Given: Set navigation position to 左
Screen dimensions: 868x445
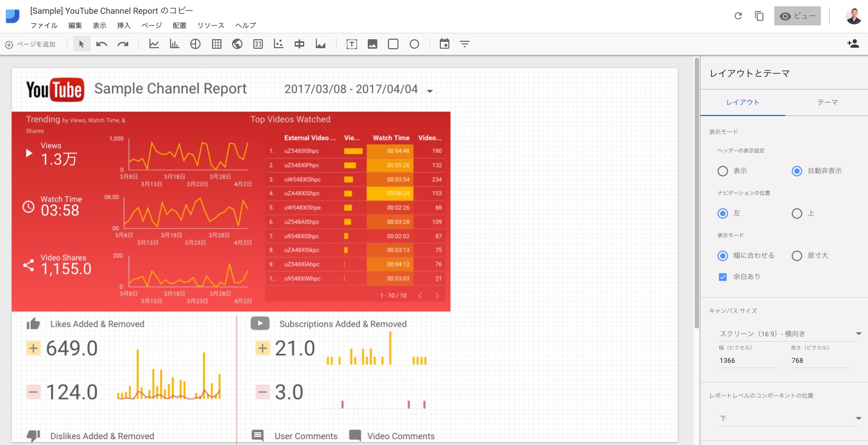Looking at the screenshot, I should click(x=723, y=213).
